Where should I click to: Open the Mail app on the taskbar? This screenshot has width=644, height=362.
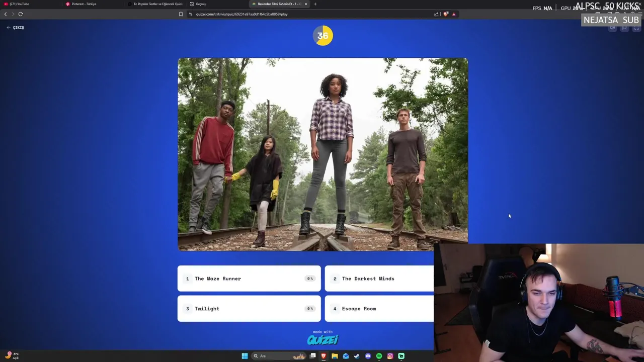(x=346, y=356)
